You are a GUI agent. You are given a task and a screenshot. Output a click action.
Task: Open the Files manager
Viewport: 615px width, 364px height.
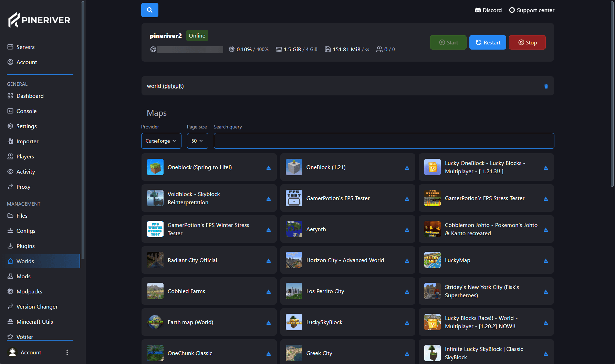point(18,216)
